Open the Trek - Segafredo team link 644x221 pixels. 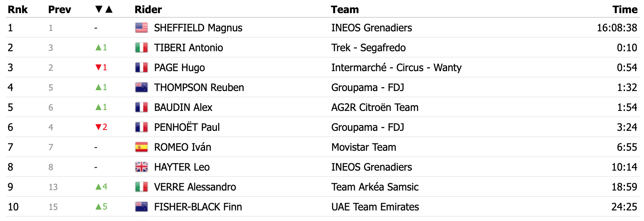369,48
